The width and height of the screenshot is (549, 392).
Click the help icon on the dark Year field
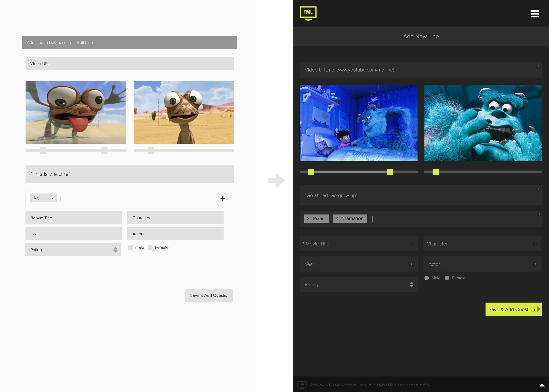(x=412, y=264)
